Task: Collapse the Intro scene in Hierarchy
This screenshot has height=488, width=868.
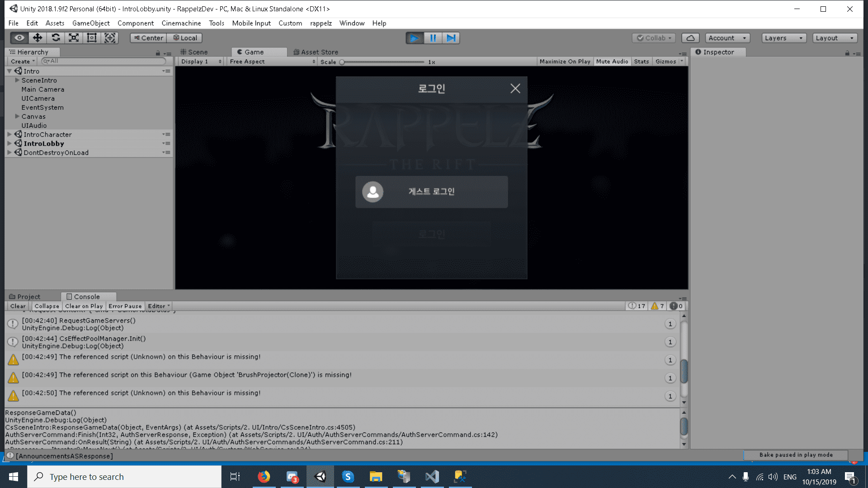Action: click(9, 71)
